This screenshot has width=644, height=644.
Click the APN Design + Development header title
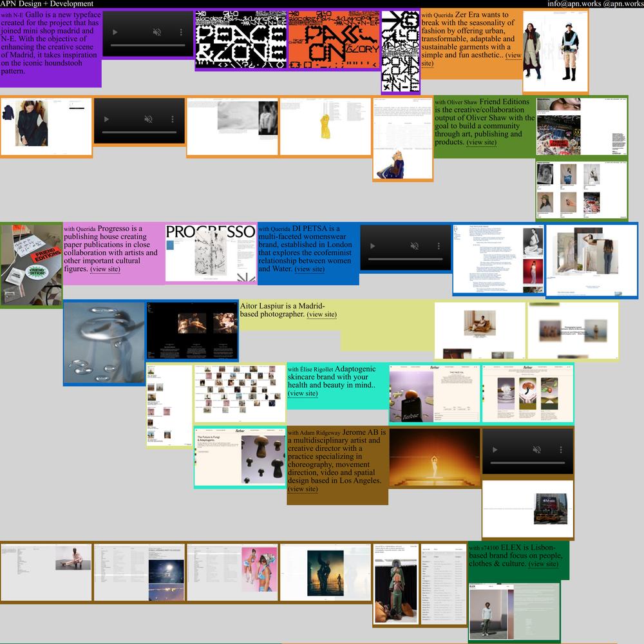[x=47, y=4]
